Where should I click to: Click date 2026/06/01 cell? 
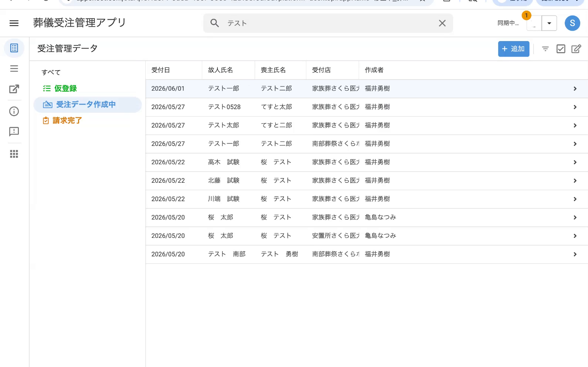pyautogui.click(x=168, y=88)
